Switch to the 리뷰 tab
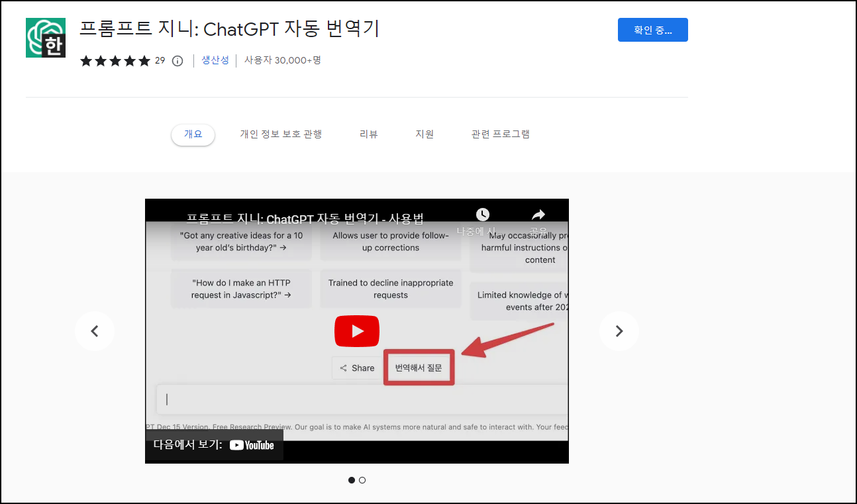857x504 pixels. point(368,134)
